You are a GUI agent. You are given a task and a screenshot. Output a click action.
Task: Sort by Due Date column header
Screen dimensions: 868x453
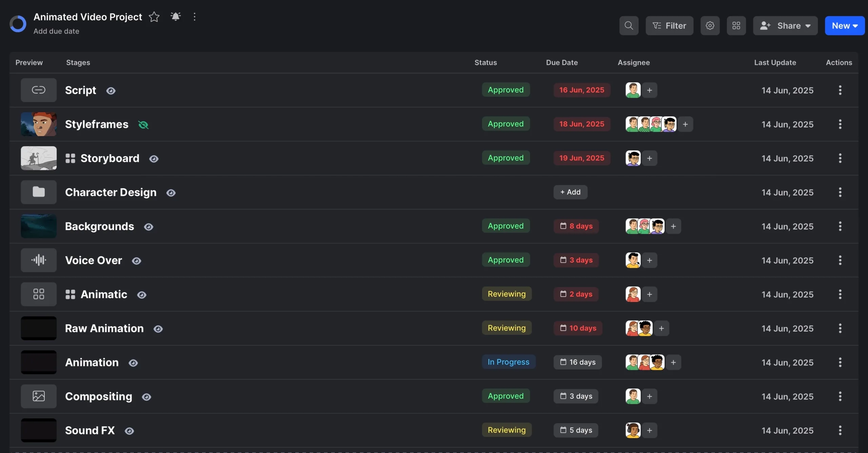click(x=561, y=62)
